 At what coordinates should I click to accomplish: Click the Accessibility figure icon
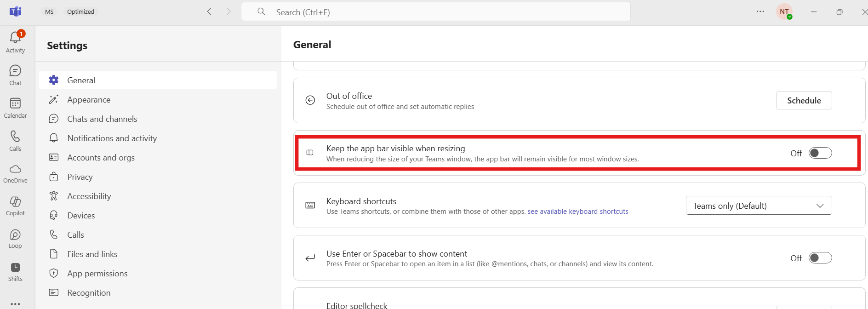pos(54,196)
